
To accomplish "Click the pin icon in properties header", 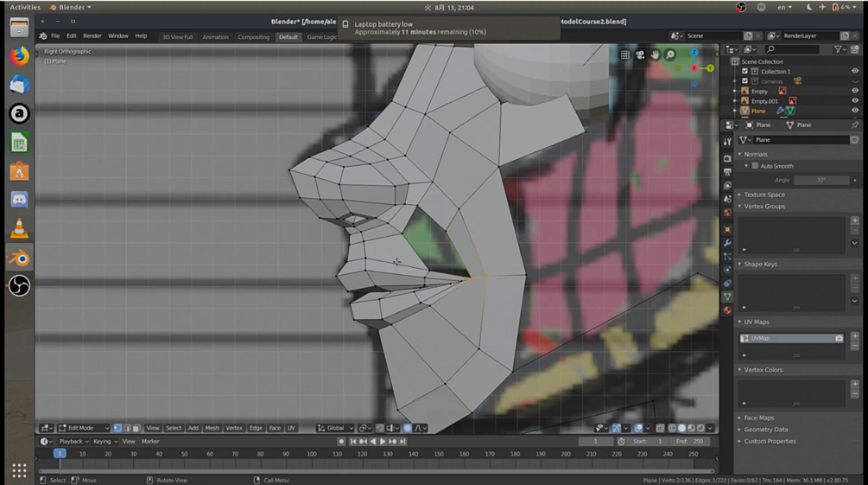I will 855,124.
